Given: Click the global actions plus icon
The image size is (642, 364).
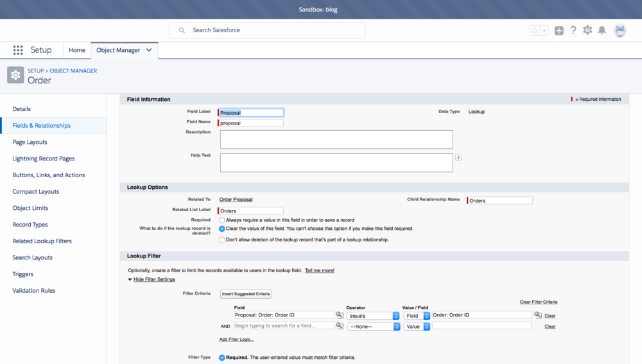Looking at the screenshot, I should [559, 30].
